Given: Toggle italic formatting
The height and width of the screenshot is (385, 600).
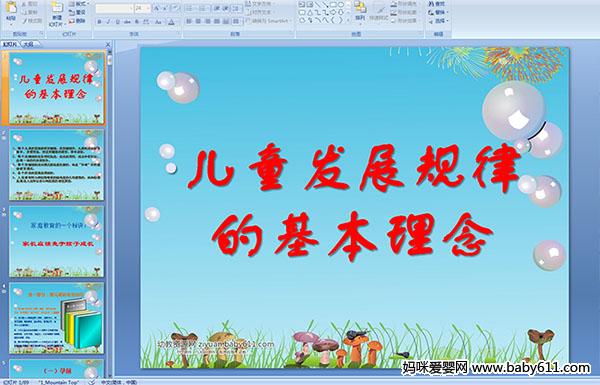Looking at the screenshot, I should pos(109,22).
